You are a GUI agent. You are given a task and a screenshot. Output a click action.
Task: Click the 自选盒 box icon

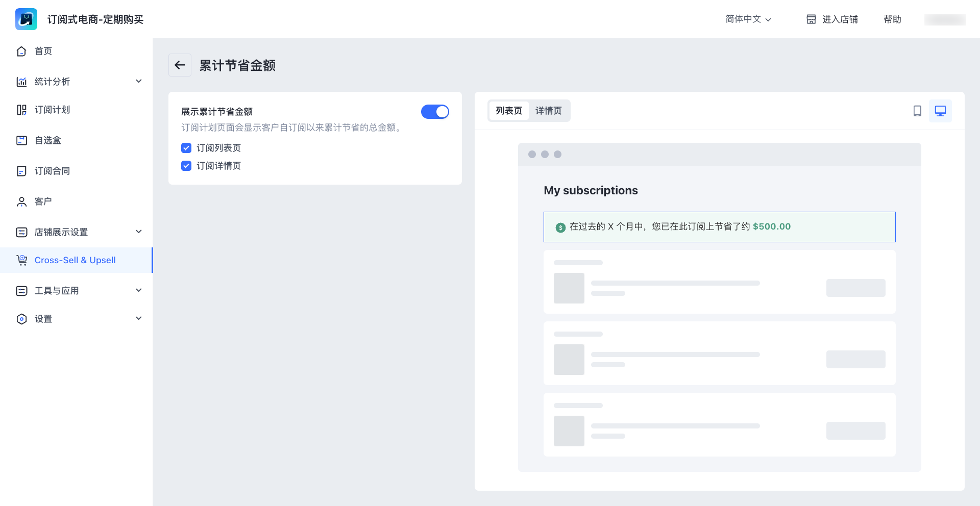21,140
